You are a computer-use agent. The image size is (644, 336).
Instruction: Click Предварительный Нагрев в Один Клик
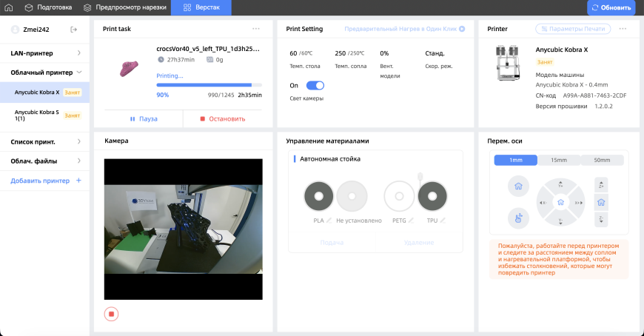tap(405, 29)
